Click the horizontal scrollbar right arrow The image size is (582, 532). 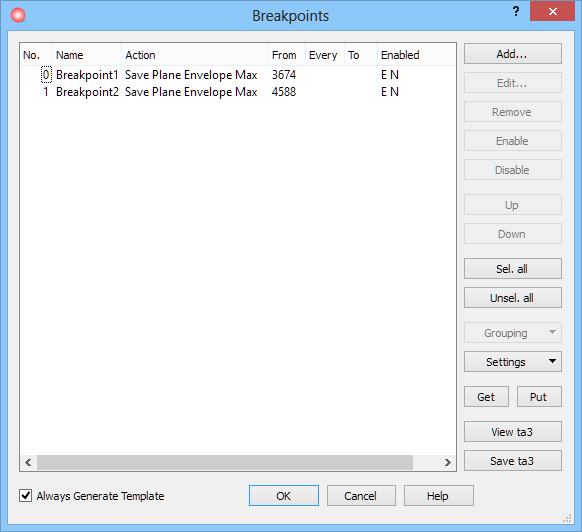[x=448, y=462]
